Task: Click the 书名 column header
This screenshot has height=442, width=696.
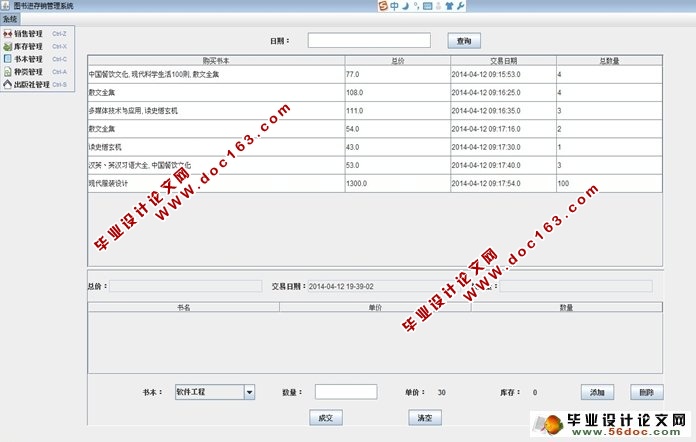Action: (184, 307)
